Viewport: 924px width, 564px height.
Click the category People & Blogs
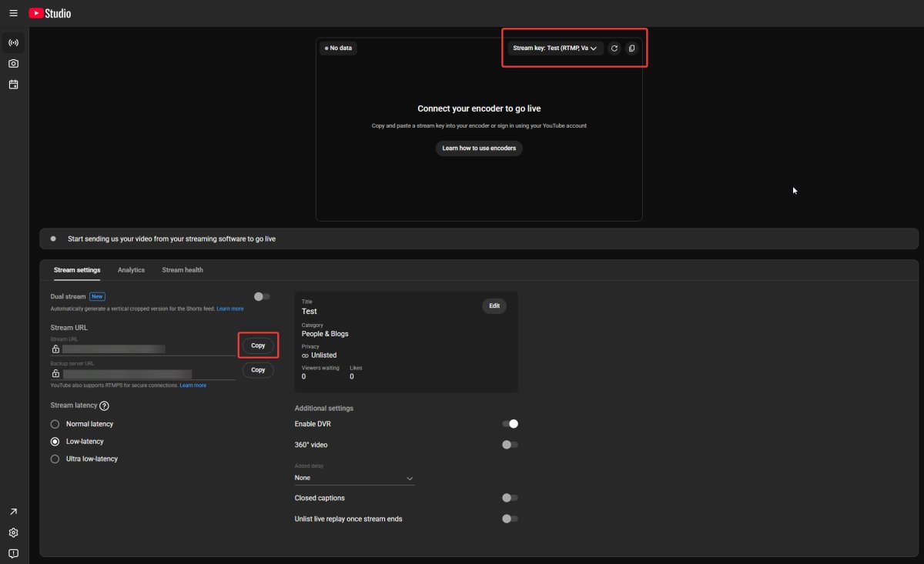click(325, 334)
